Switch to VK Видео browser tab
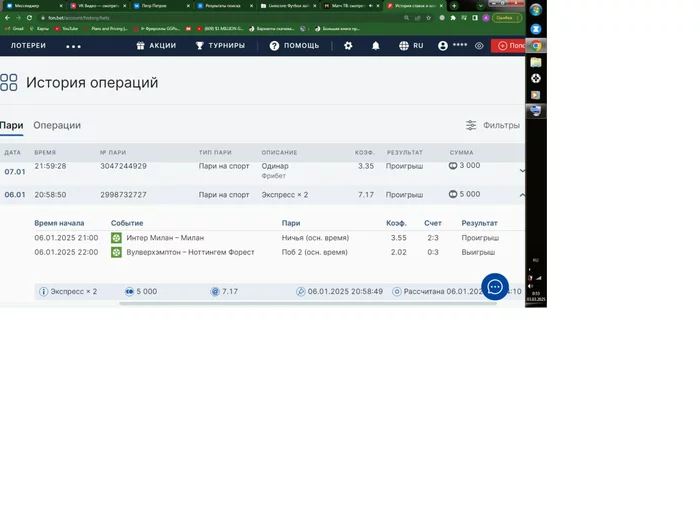Image resolution: width=700 pixels, height=525 pixels. [x=98, y=6]
